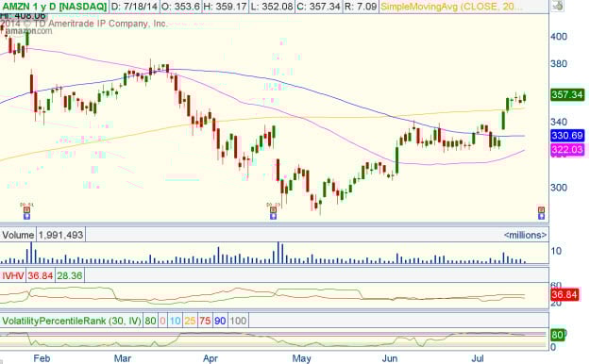Click the close price C: 357.34

(x=318, y=7)
